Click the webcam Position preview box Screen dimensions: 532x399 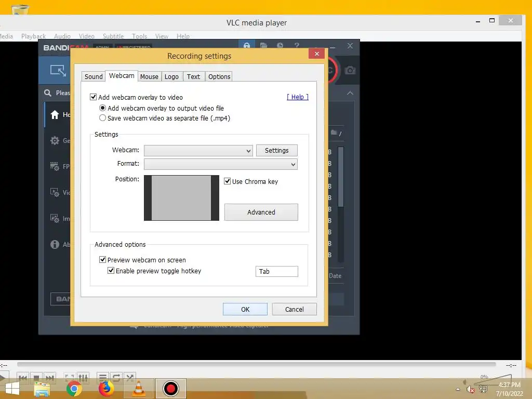point(181,198)
